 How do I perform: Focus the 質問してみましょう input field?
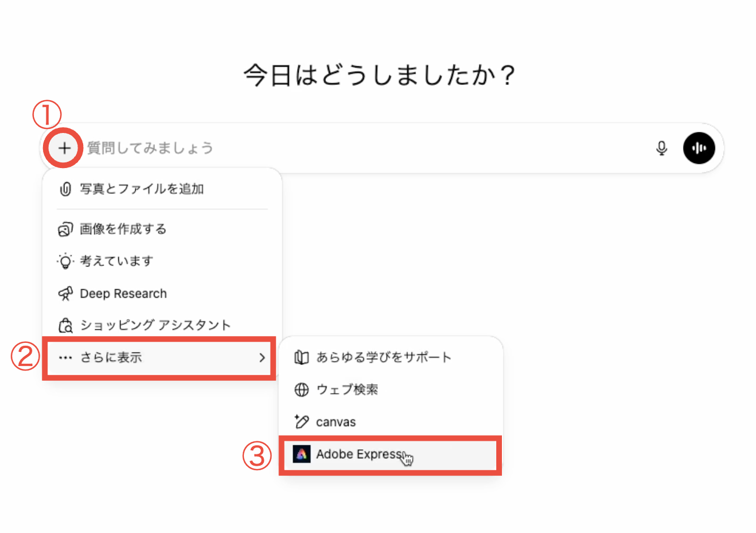pyautogui.click(x=362, y=148)
